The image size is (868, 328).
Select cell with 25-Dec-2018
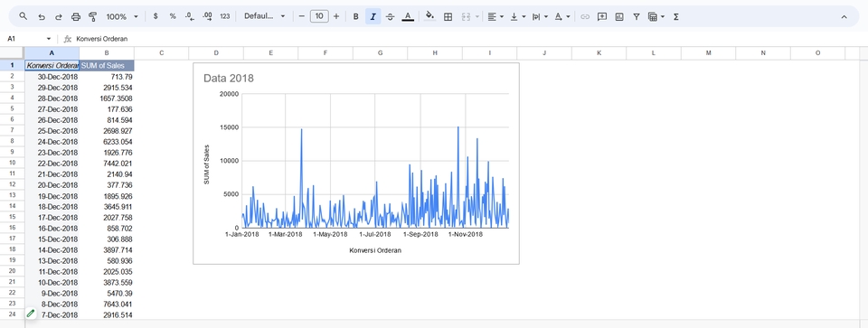(x=52, y=130)
